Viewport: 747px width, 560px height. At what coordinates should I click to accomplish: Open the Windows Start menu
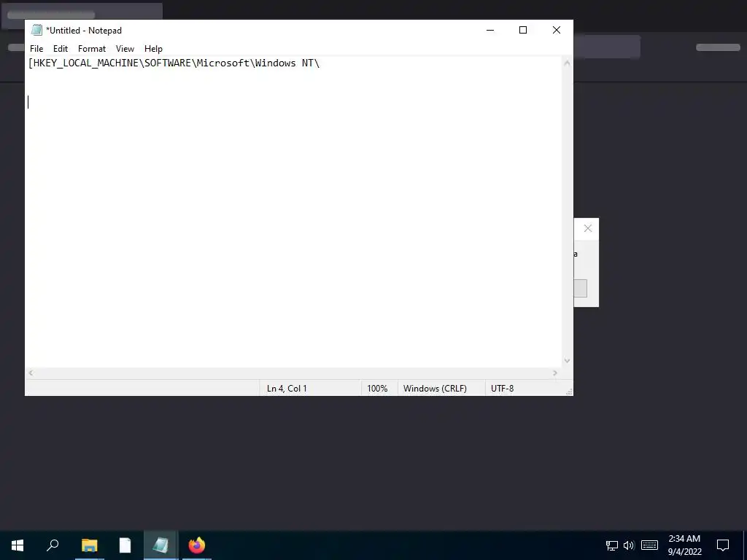18,545
